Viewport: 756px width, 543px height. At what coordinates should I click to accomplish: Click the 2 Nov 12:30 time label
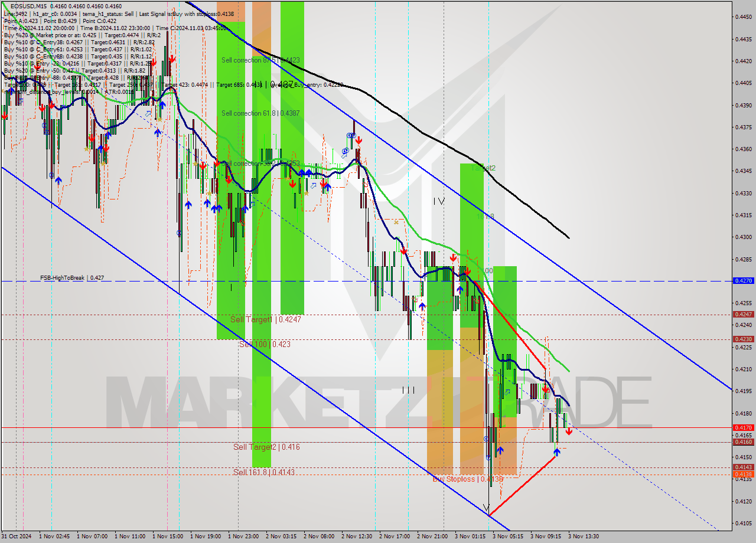click(357, 537)
